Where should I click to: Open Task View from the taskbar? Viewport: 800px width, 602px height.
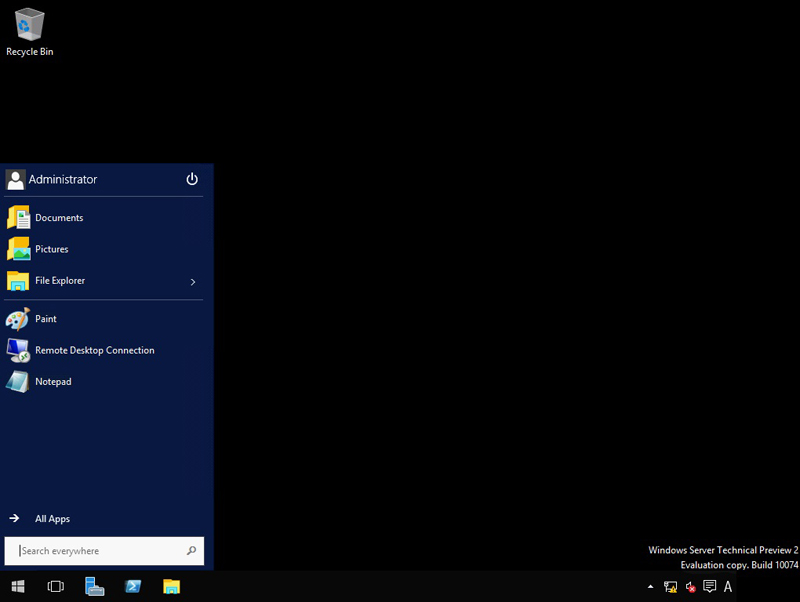coord(56,587)
